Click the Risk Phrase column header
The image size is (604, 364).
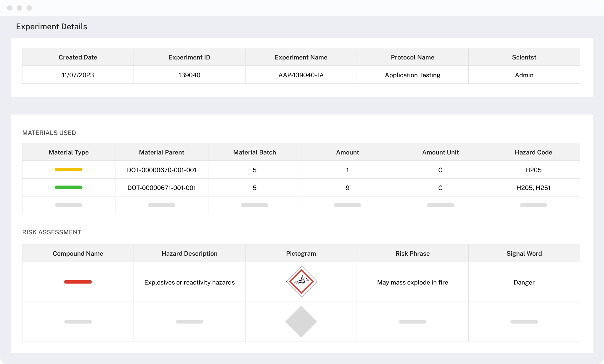click(413, 253)
